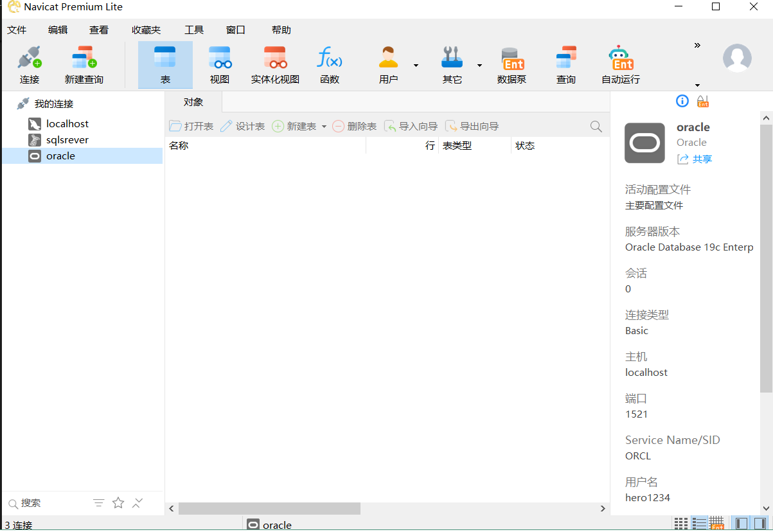The height and width of the screenshot is (532, 773).
Task: Open 自动运行 (Automation)
Action: point(621,65)
